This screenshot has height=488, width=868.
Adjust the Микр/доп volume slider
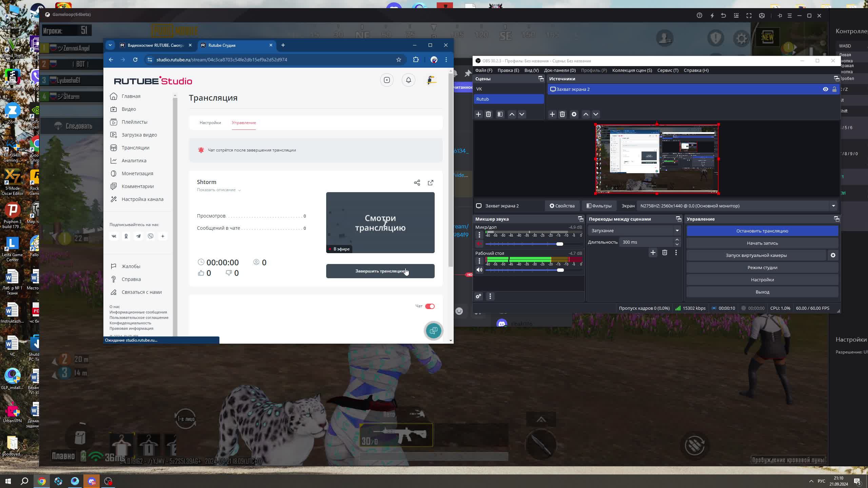click(559, 244)
